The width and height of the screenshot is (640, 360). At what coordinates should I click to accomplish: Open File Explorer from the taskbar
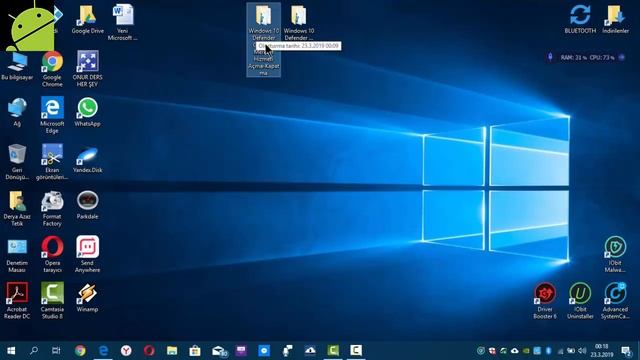(x=172, y=351)
